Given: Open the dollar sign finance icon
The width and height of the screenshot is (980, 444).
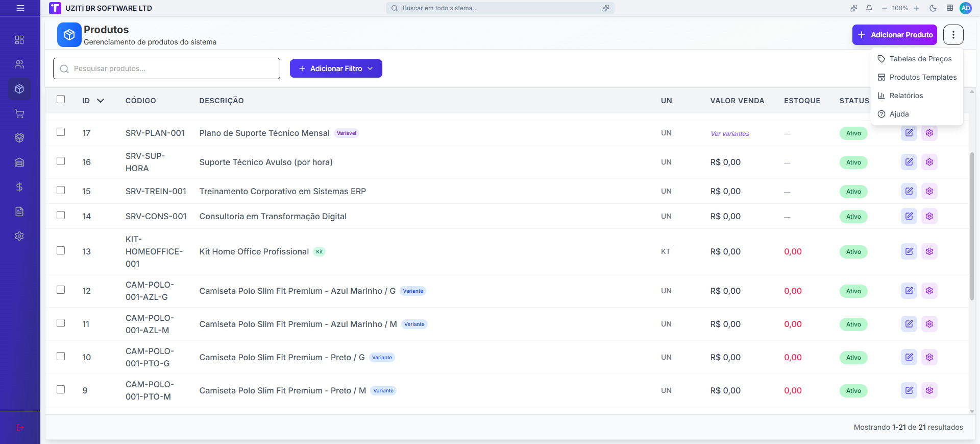Looking at the screenshot, I should pos(19,187).
